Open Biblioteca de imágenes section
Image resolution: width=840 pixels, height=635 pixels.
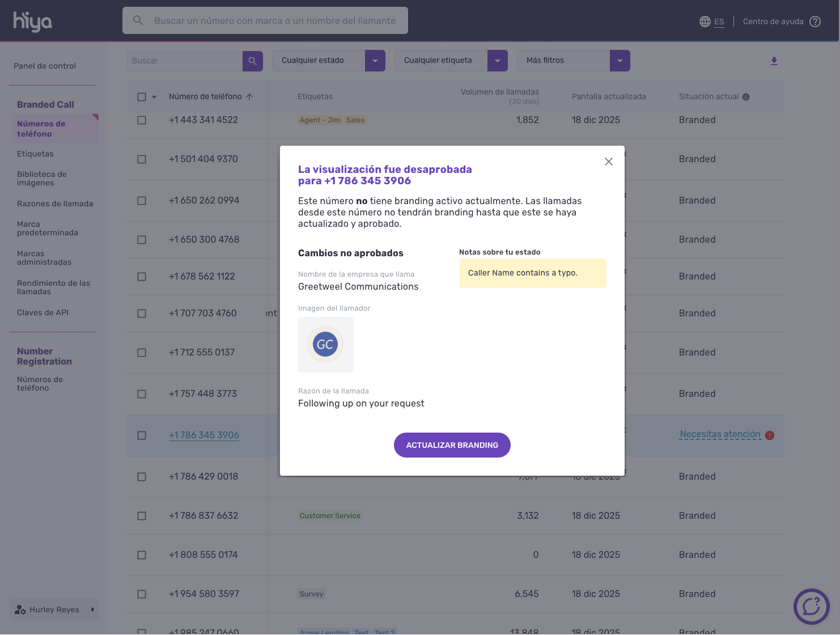coord(42,179)
